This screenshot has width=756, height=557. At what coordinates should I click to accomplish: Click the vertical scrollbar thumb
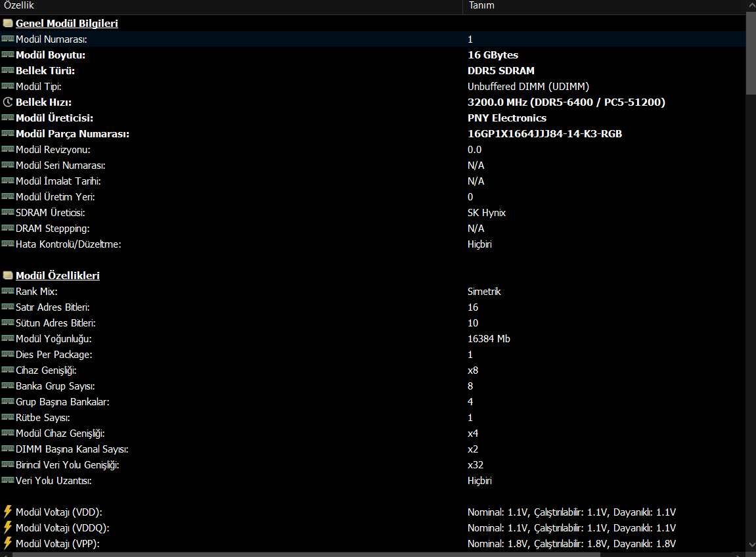coord(751,53)
